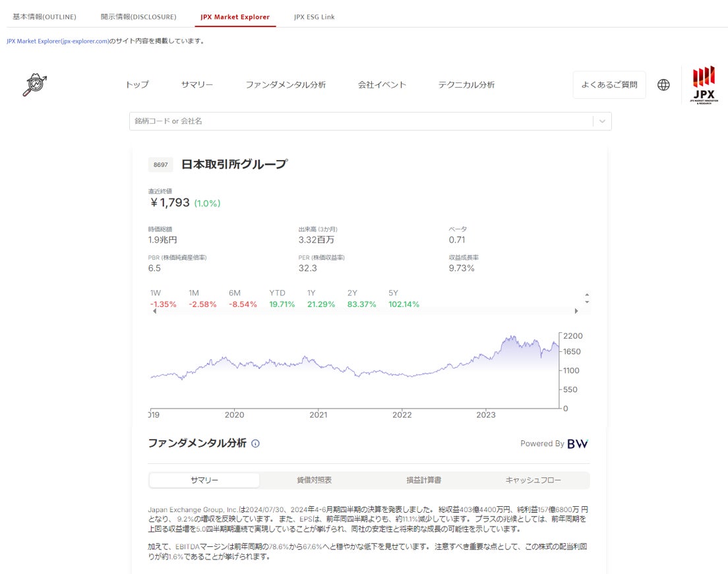
Task: Click the down arrow of period scroller
Action: (x=587, y=302)
